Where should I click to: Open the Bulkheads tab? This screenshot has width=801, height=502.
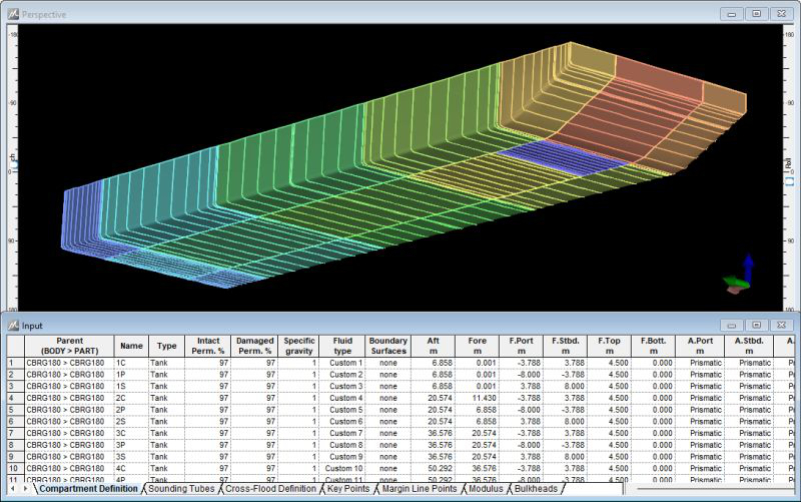(x=535, y=489)
